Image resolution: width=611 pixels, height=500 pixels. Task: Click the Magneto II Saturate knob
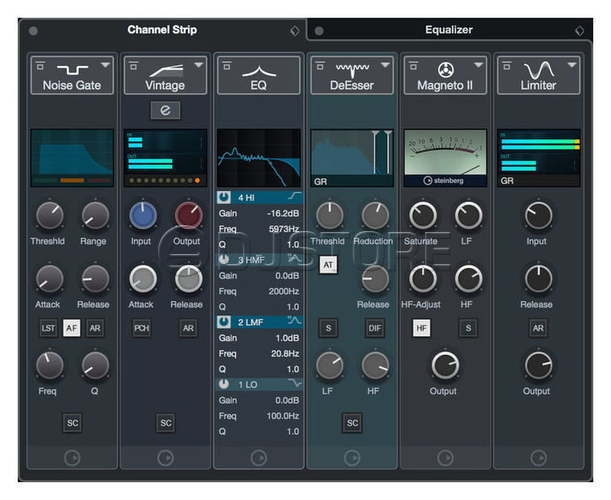point(423,215)
